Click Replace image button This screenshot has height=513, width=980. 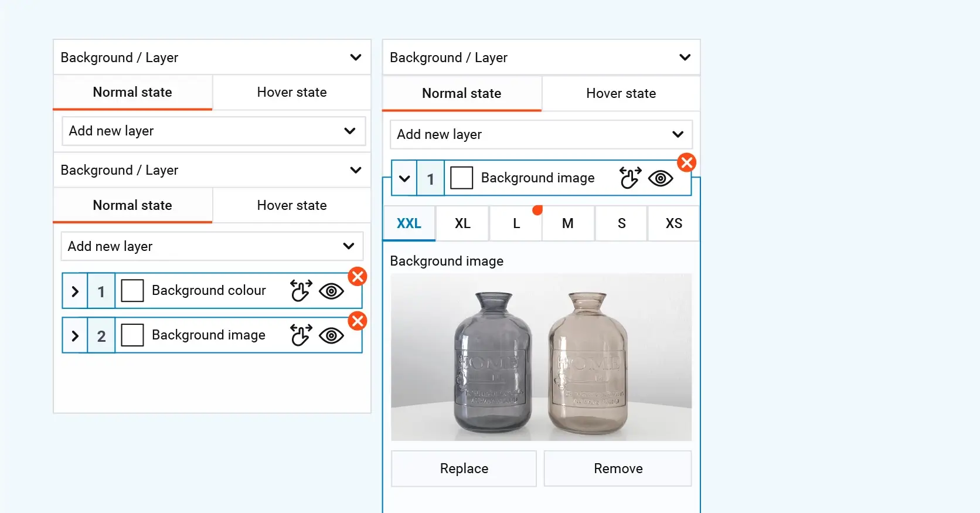[464, 468]
